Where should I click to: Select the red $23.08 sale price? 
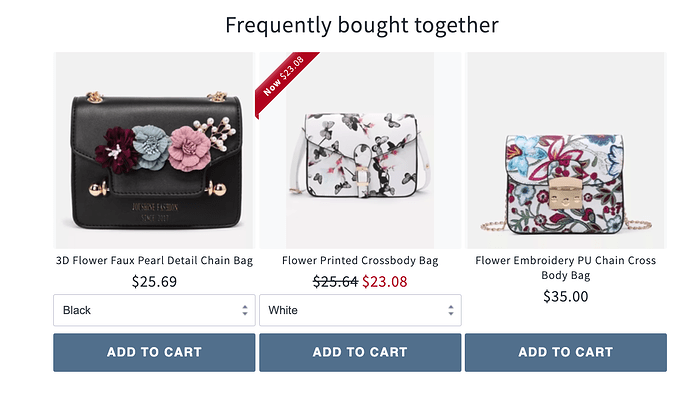tap(385, 282)
